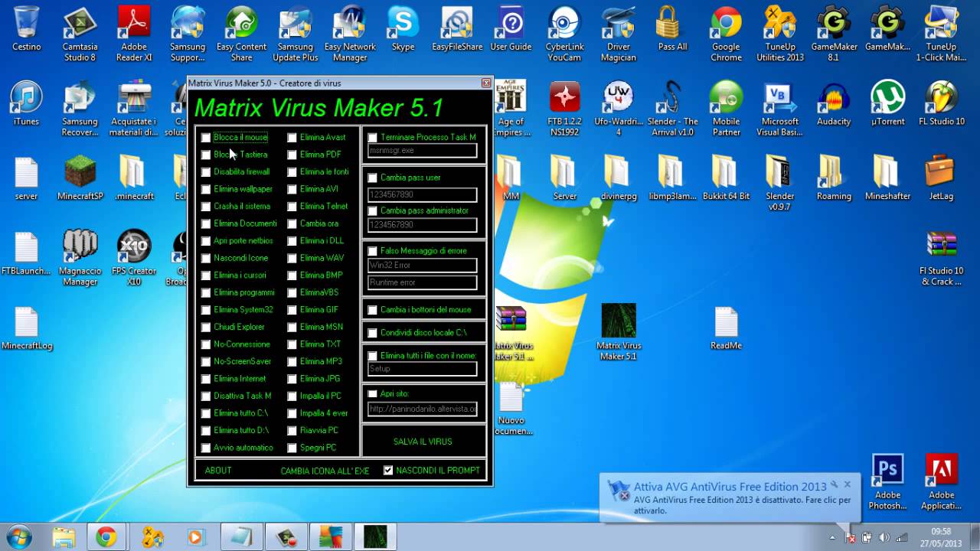The width and height of the screenshot is (980, 551).
Task: Select the Skype desktop icon
Action: click(403, 29)
